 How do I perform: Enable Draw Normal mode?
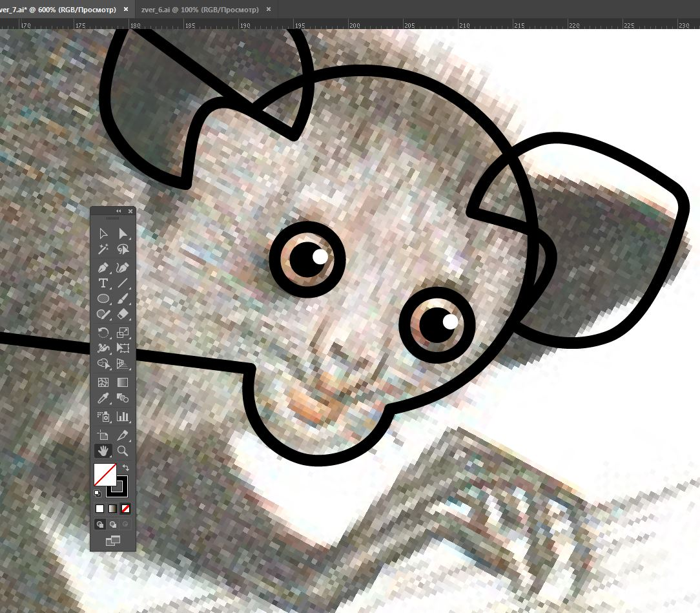pos(100,524)
